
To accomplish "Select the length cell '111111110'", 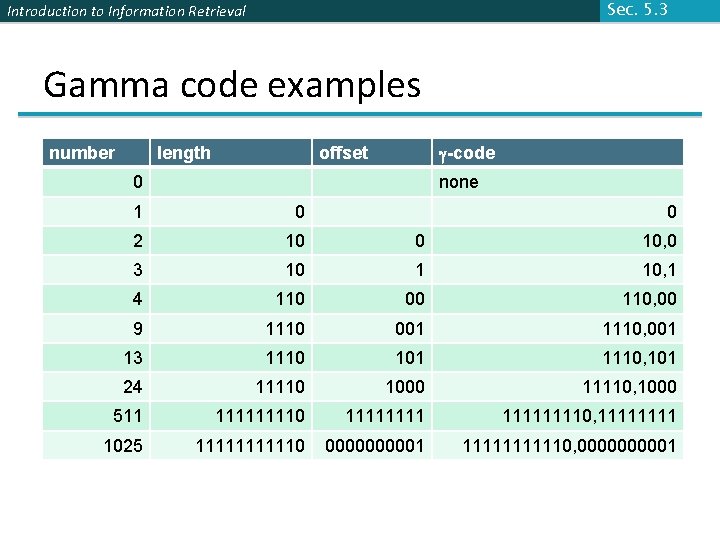I will coord(231,416).
